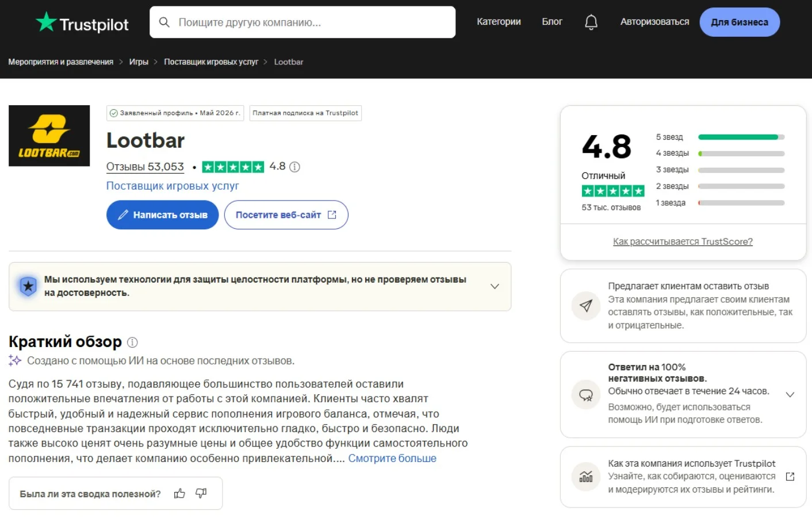Show TrustScore info icon beside 4.8
The width and height of the screenshot is (812, 527).
coord(294,167)
